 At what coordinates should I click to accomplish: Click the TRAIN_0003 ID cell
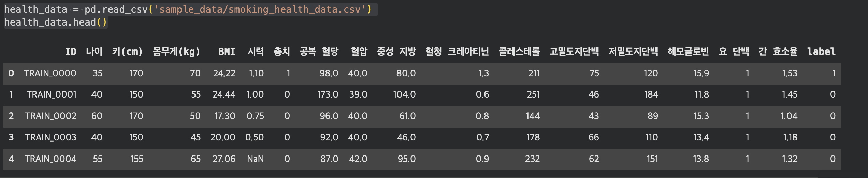pyautogui.click(x=51, y=137)
